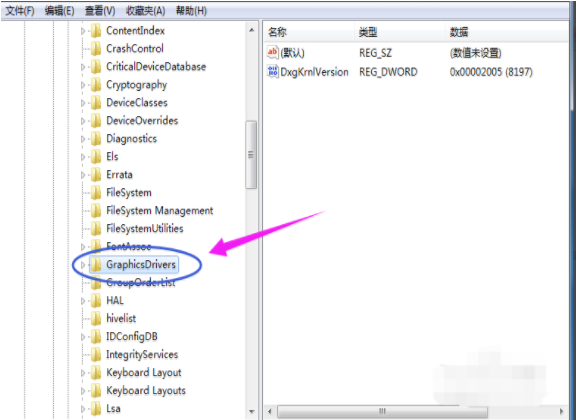Click the values pane horizontal scroll right arrow
The height and width of the screenshot is (420, 576).
(562, 411)
